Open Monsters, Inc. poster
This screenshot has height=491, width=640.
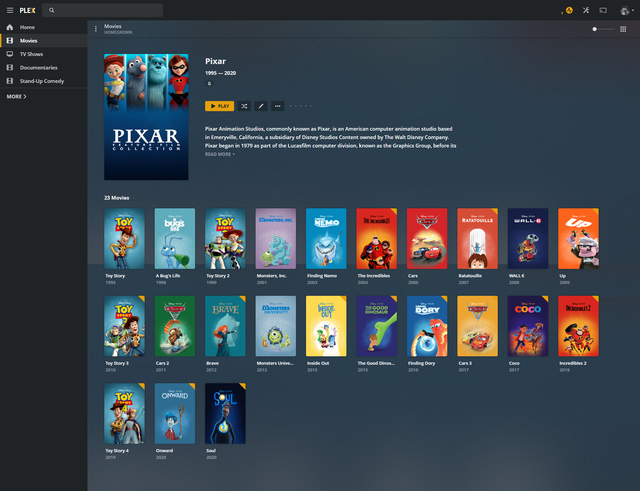276,239
